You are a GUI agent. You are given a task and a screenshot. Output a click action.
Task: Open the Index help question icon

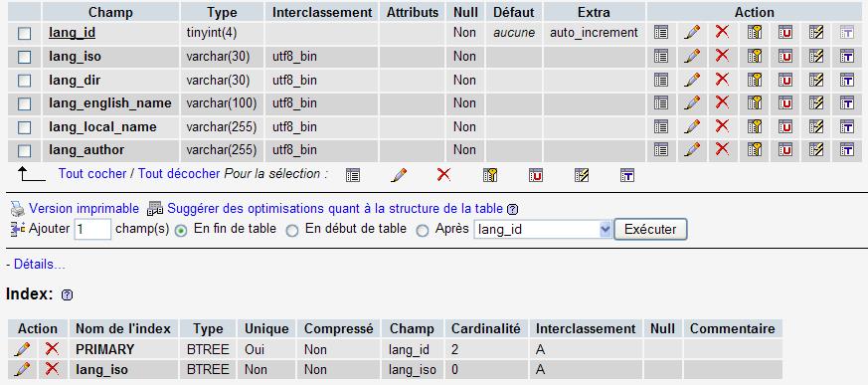(67, 295)
